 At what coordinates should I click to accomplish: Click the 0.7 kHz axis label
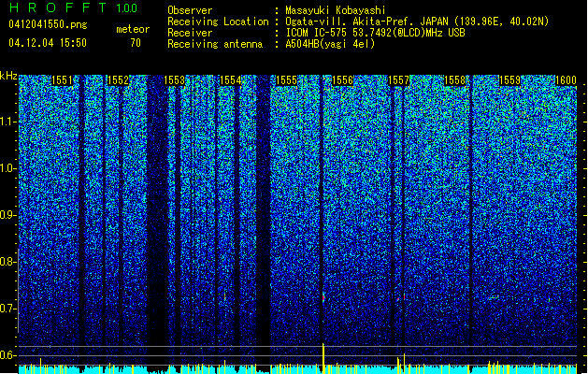[8, 309]
